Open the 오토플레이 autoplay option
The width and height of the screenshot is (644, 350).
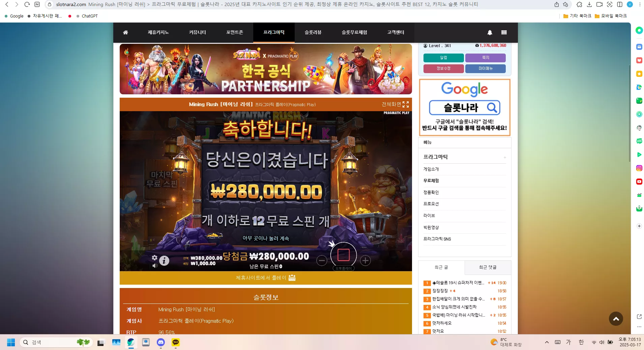(x=344, y=268)
